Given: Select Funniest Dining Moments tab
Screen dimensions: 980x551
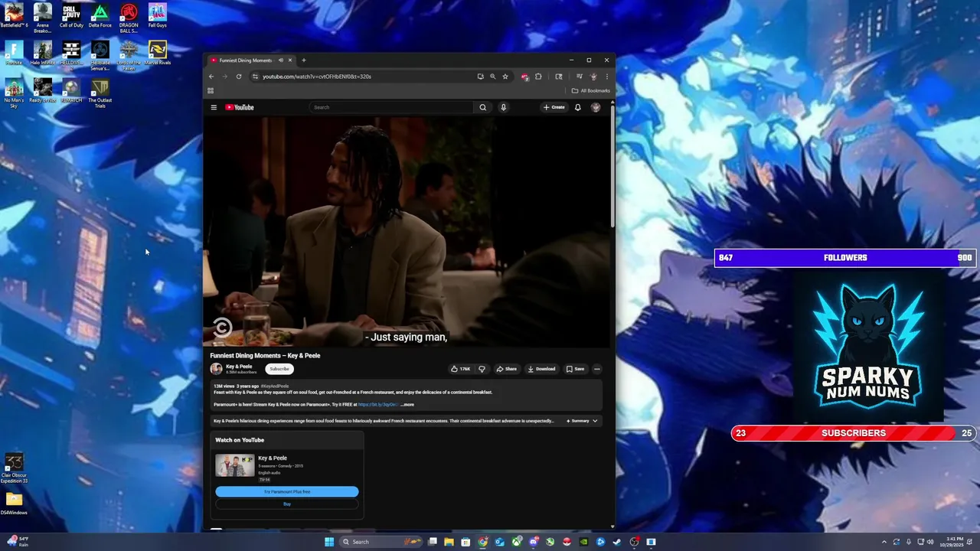Looking at the screenshot, I should pyautogui.click(x=246, y=60).
